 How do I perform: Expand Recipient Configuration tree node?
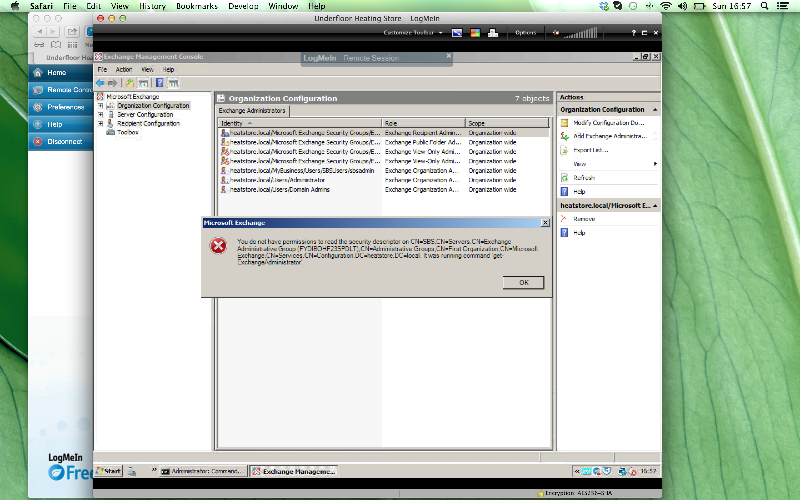(101, 123)
